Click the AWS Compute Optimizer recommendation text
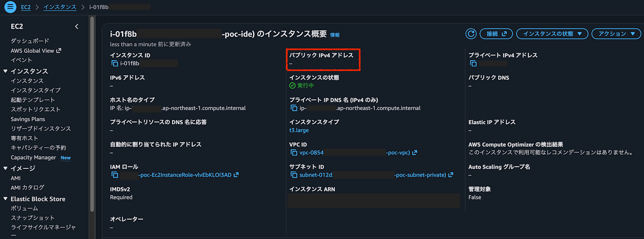Viewport: 644px width, 239px height. click(551, 152)
